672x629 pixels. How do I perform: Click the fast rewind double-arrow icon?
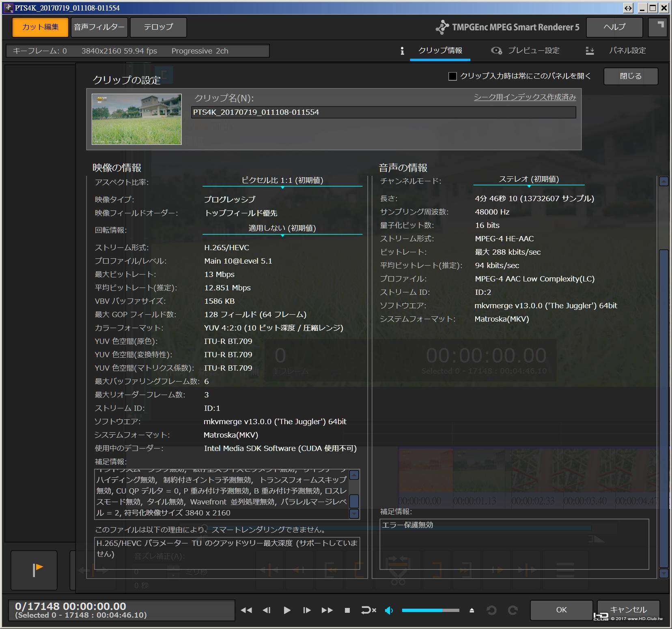click(x=246, y=610)
